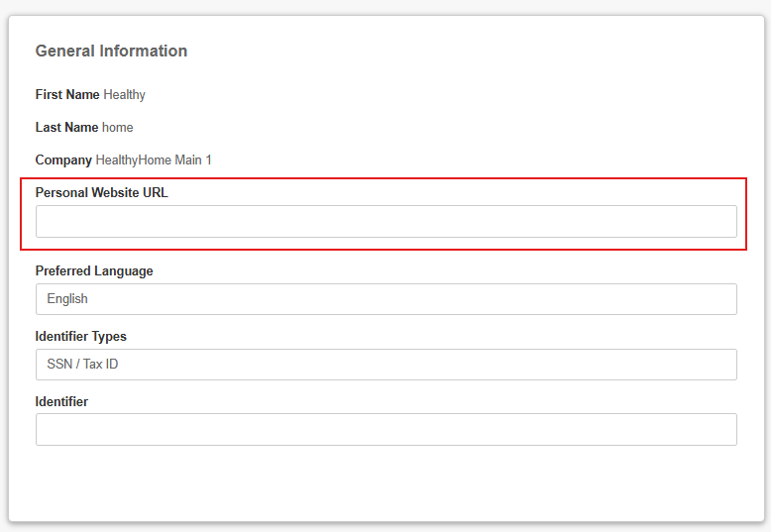
Task: Click the First Name label
Action: coord(67,94)
